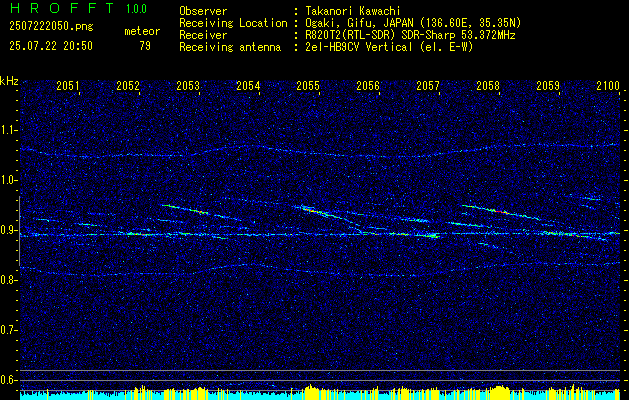Screen dimensions: 629x400
Task: Click the 2052 time marker
Action: (128, 86)
